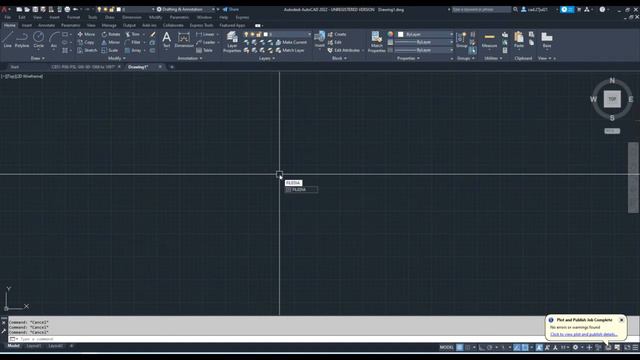Click the Plot icon in quick access toolbar

pyautogui.click(x=67, y=9)
